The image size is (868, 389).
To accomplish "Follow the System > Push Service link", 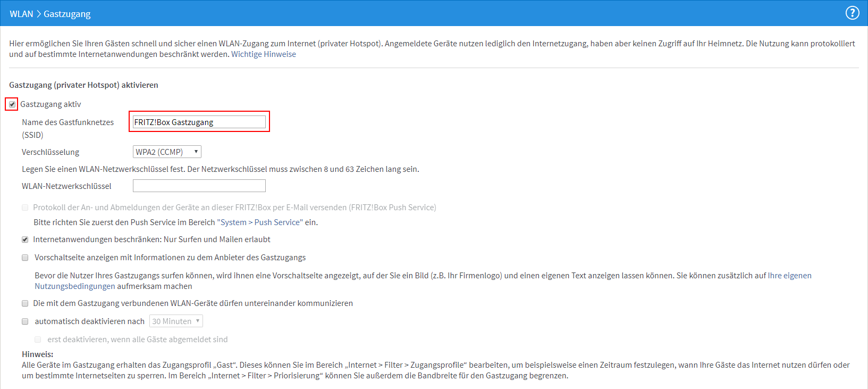I will (259, 222).
